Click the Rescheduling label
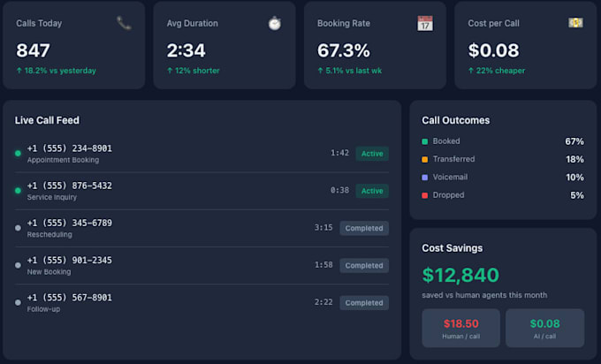 [x=49, y=234]
